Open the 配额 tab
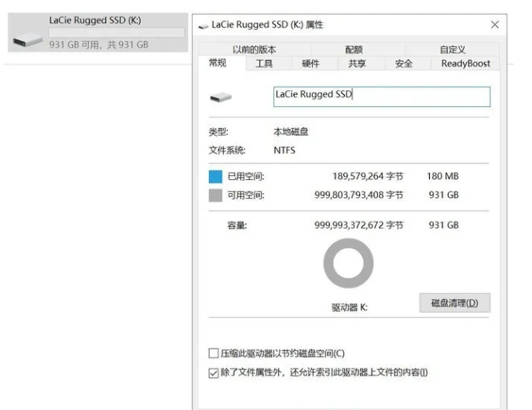The height and width of the screenshot is (410, 532). point(354,49)
